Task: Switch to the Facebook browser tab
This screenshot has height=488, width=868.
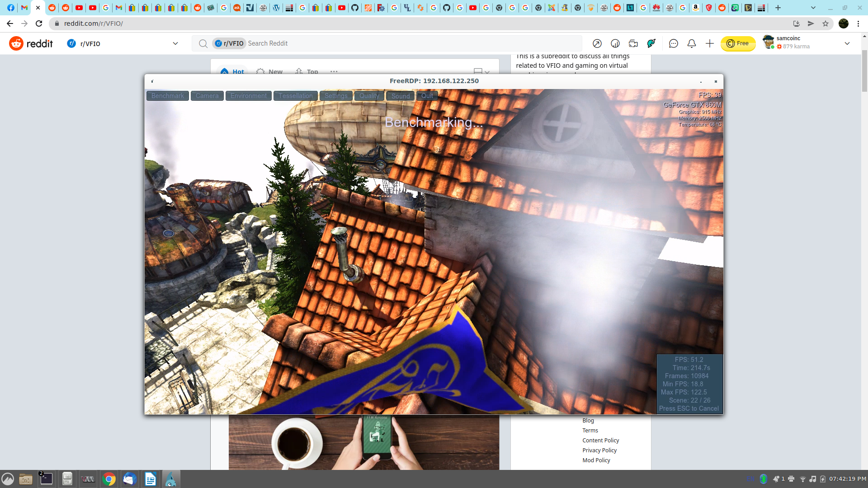Action: (11, 8)
